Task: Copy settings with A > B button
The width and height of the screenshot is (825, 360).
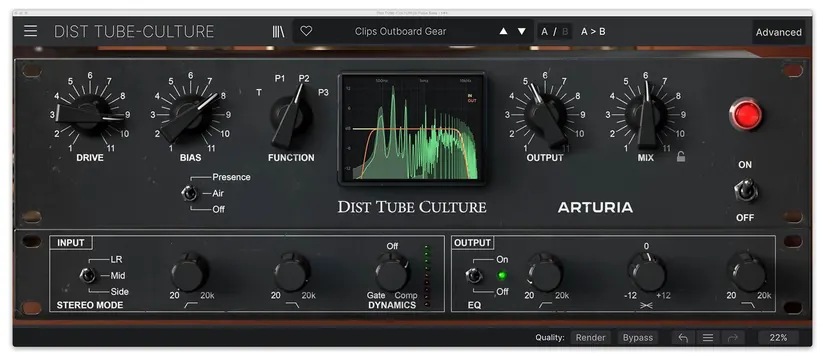Action: coord(593,32)
